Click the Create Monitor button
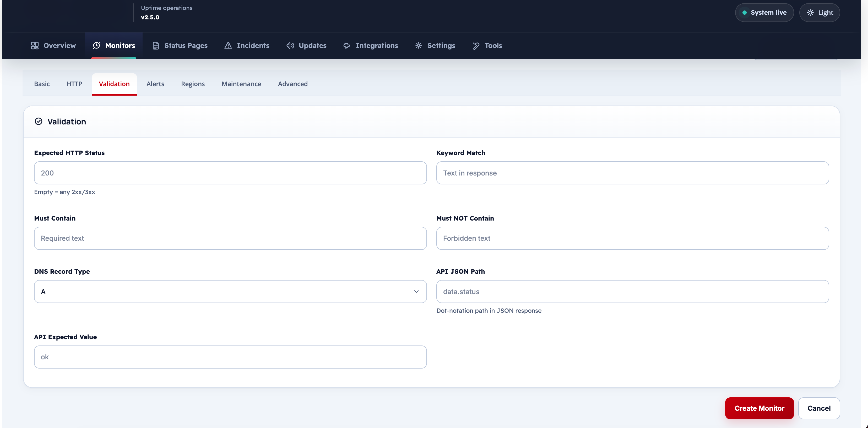The width and height of the screenshot is (868, 428). point(759,408)
